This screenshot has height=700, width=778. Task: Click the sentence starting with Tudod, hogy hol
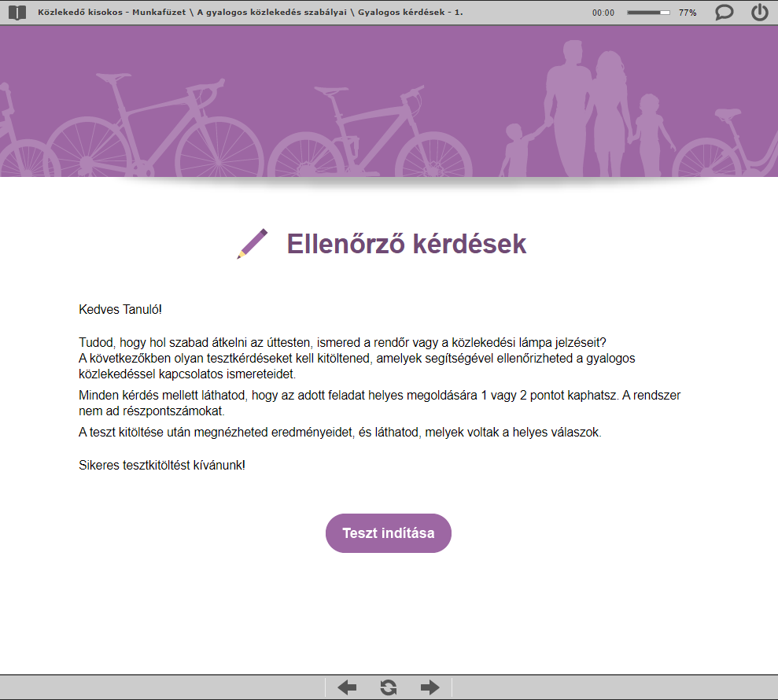tap(342, 343)
